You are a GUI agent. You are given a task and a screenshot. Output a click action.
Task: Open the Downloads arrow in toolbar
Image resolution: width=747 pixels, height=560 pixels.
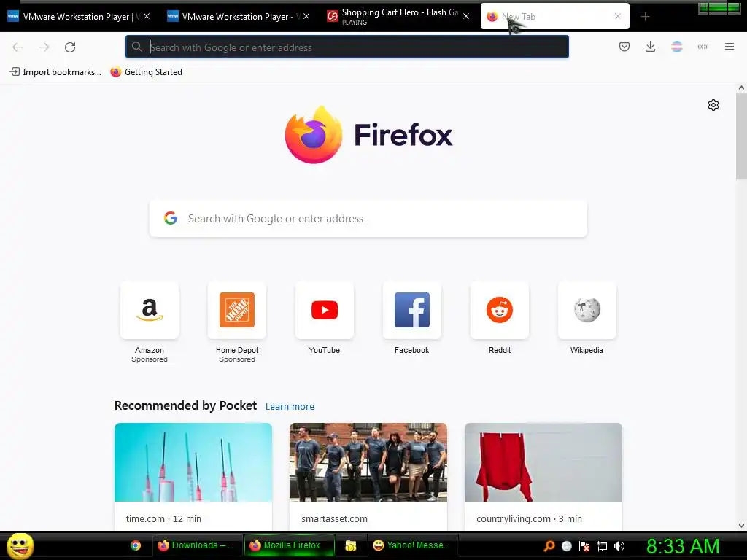coord(650,47)
